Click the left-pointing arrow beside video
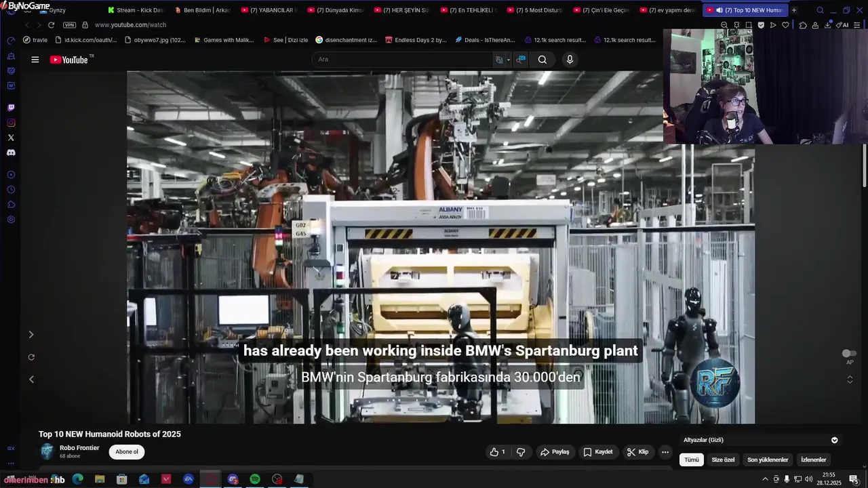868x488 pixels. click(31, 380)
